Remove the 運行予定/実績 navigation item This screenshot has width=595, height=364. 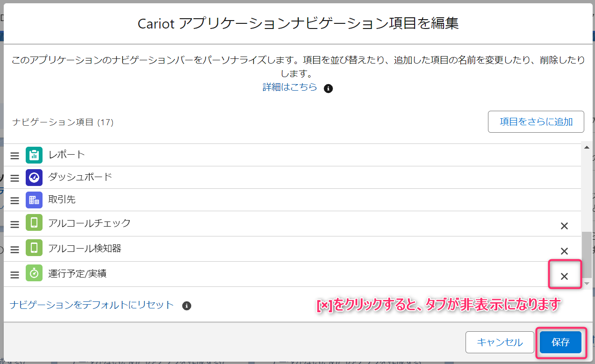(564, 276)
